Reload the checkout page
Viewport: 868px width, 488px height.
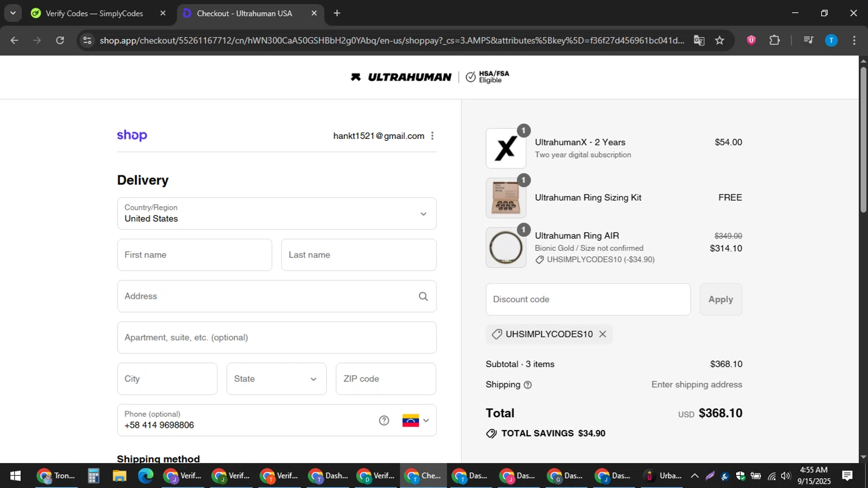[x=60, y=41]
